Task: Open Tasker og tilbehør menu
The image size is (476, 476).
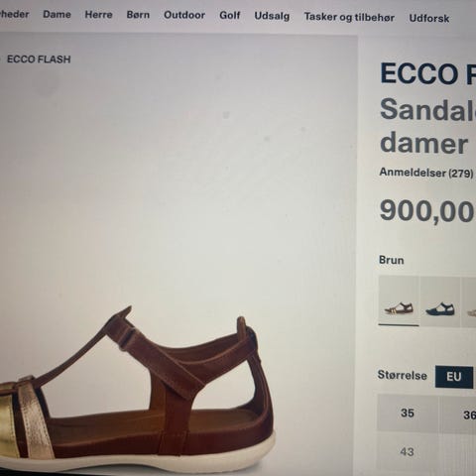Action: [349, 17]
